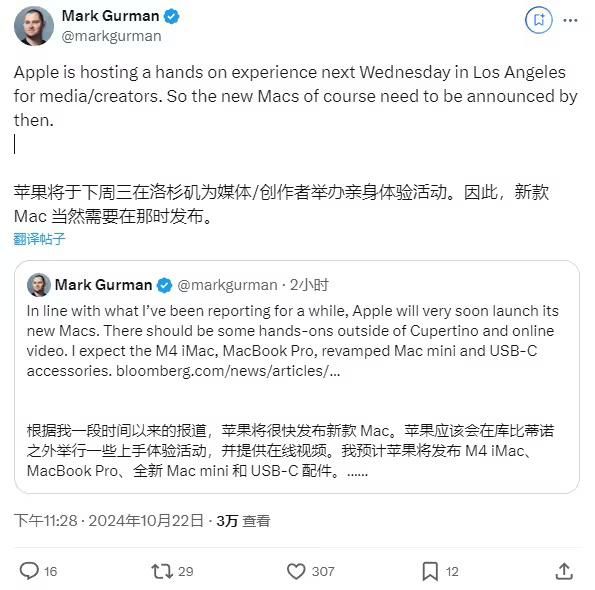The image size is (595, 590).
Task: Click the reply comment bubble icon
Action: pyautogui.click(x=29, y=571)
